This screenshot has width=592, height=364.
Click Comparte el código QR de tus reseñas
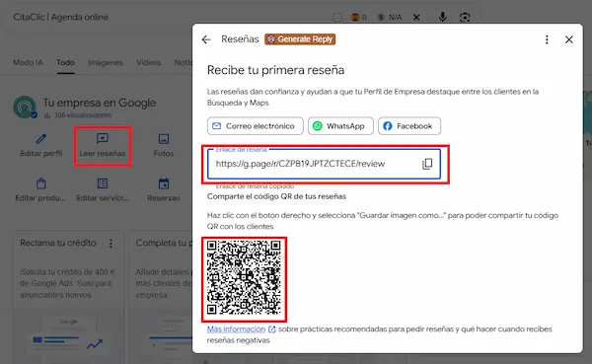(x=276, y=196)
